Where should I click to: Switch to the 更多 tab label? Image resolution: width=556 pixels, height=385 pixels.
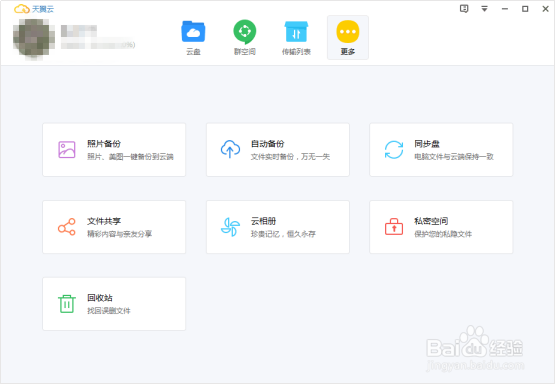[348, 52]
